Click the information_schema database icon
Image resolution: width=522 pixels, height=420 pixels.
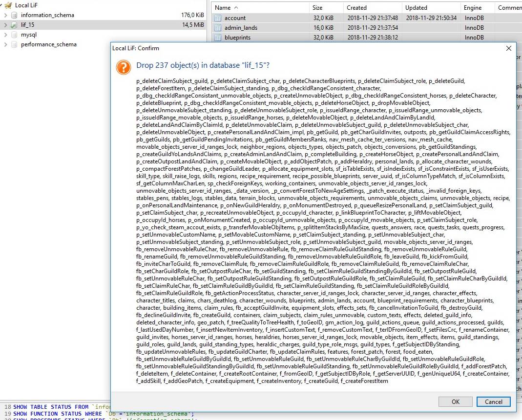pyautogui.click(x=14, y=15)
